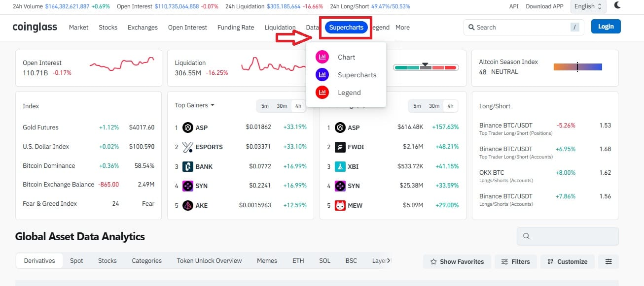Click the magnifier icon in the top Search bar
This screenshot has width=644, height=286.
pos(471,28)
